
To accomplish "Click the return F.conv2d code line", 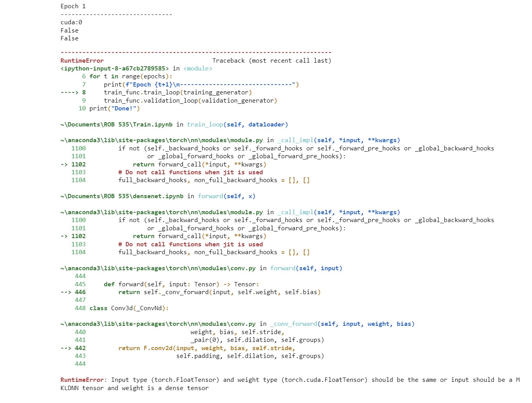I will (207, 348).
